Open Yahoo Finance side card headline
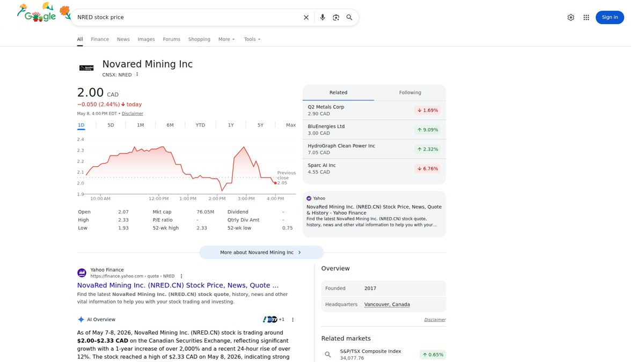 click(x=374, y=210)
